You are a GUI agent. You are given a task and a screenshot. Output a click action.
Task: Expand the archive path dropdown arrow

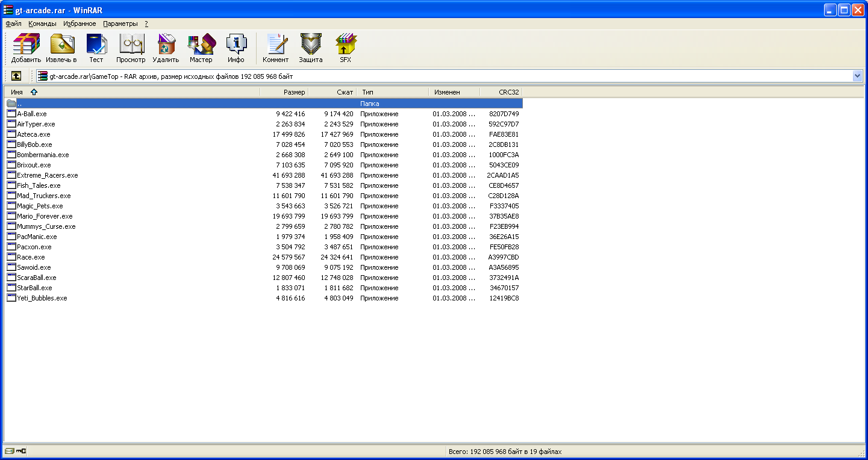(x=858, y=76)
